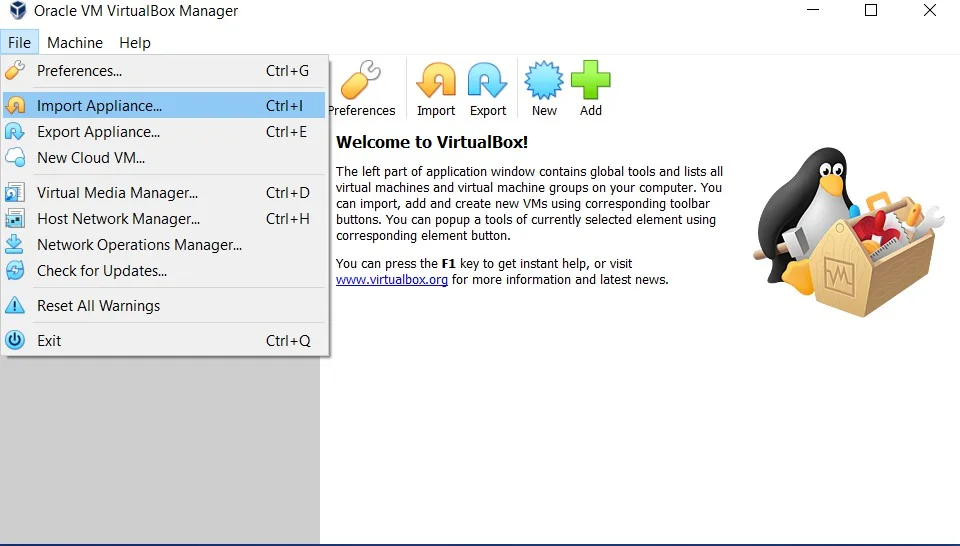Click the green plus Add toolbar button
Screen dimensions: 960x546
pos(591,88)
